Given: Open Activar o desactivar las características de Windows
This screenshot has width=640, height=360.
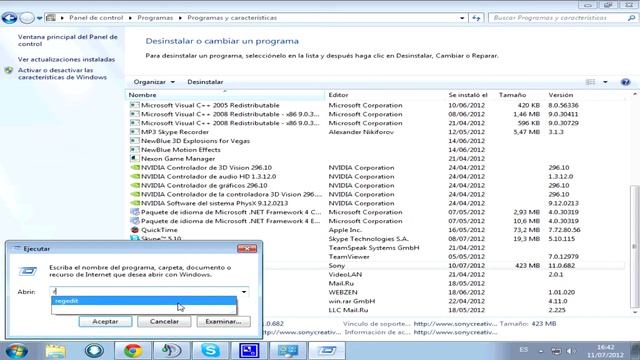Looking at the screenshot, I should [x=62, y=73].
